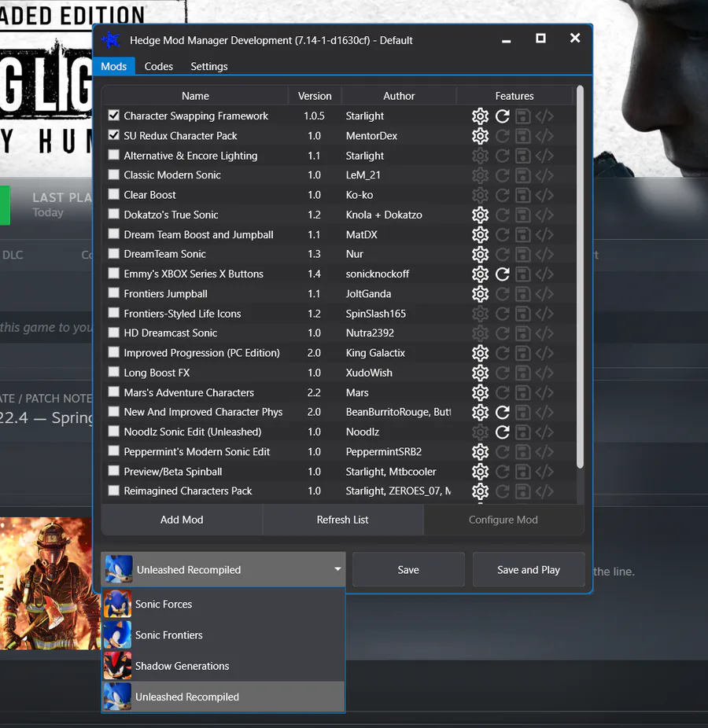The width and height of the screenshot is (708, 728).
Task: Open config gear for DreamTeam Sonic
Action: pyautogui.click(x=480, y=255)
